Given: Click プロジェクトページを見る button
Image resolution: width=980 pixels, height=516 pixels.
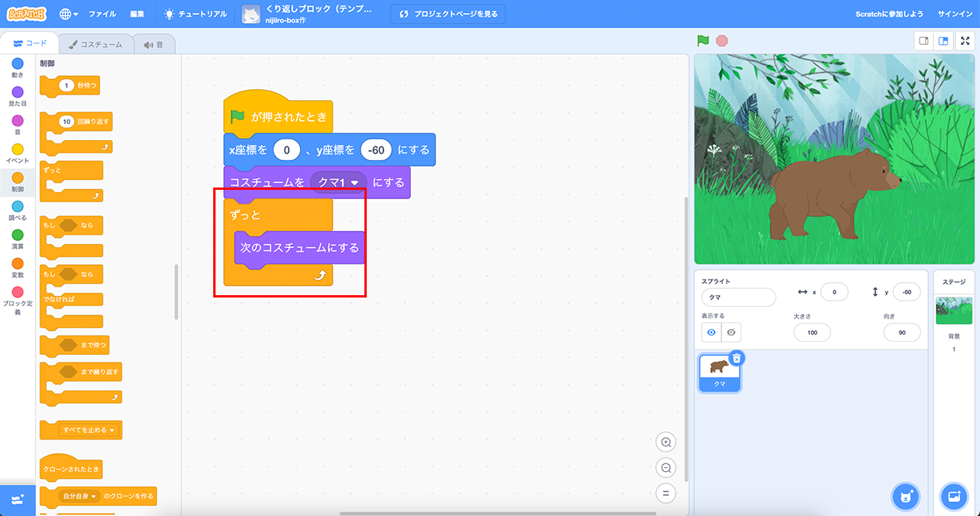Looking at the screenshot, I should [x=448, y=14].
